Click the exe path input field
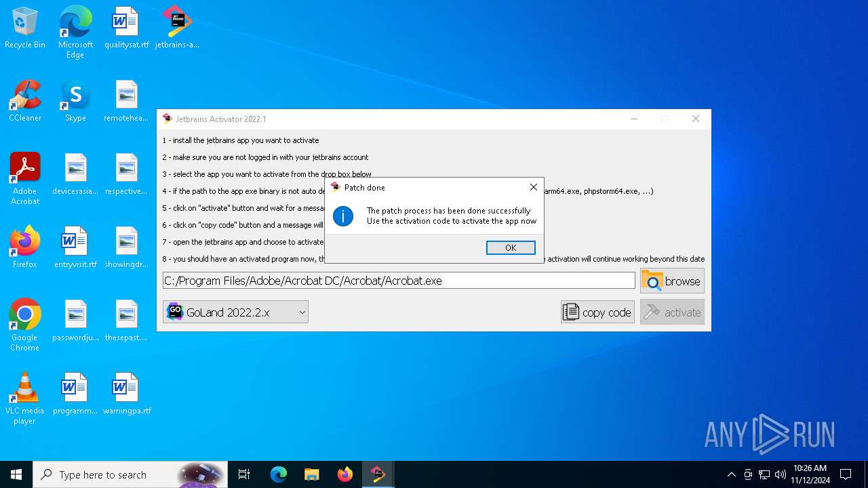Viewport: 868px width, 488px height. click(x=399, y=281)
